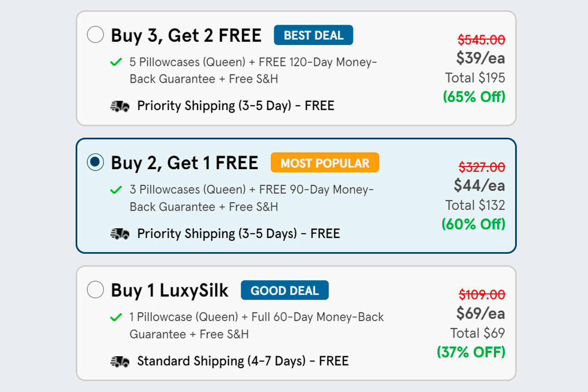Select the Buy 1 LuxySilk radio button
Viewport: 588px width, 392px height.
coord(95,290)
